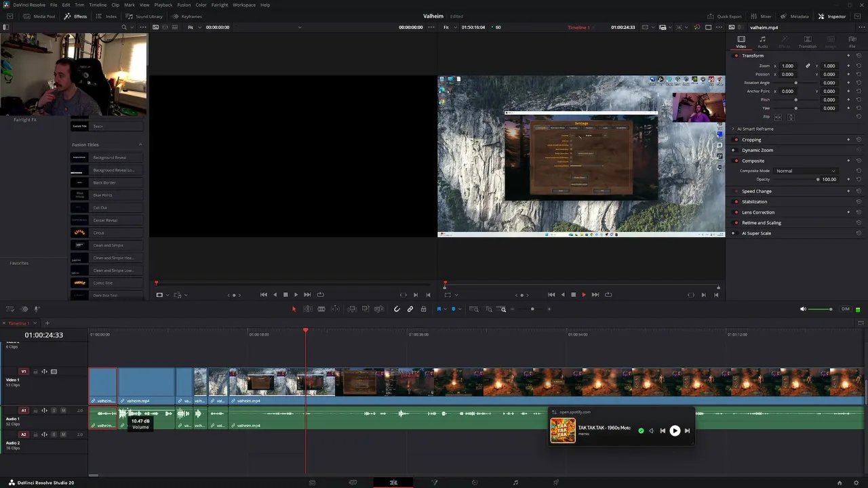868x488 pixels.
Task: Open the Clip menu
Action: (115, 5)
